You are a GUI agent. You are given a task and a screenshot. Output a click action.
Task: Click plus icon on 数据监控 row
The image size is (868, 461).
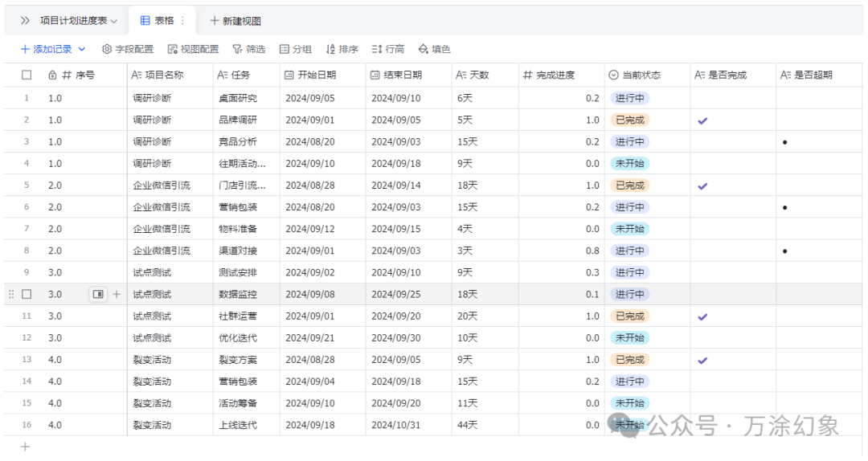pos(117,295)
